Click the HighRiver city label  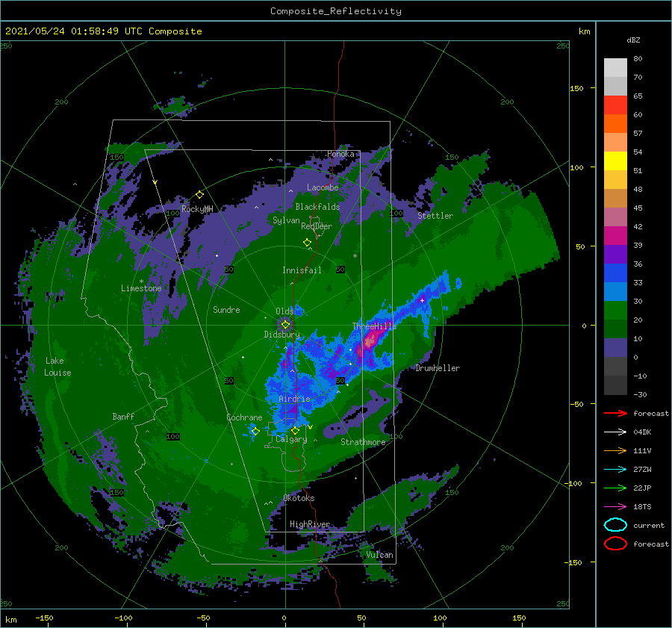(310, 524)
